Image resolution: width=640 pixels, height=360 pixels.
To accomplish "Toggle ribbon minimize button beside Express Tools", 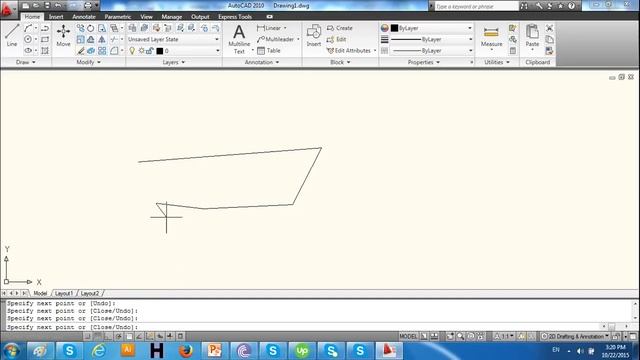I will click(269, 17).
